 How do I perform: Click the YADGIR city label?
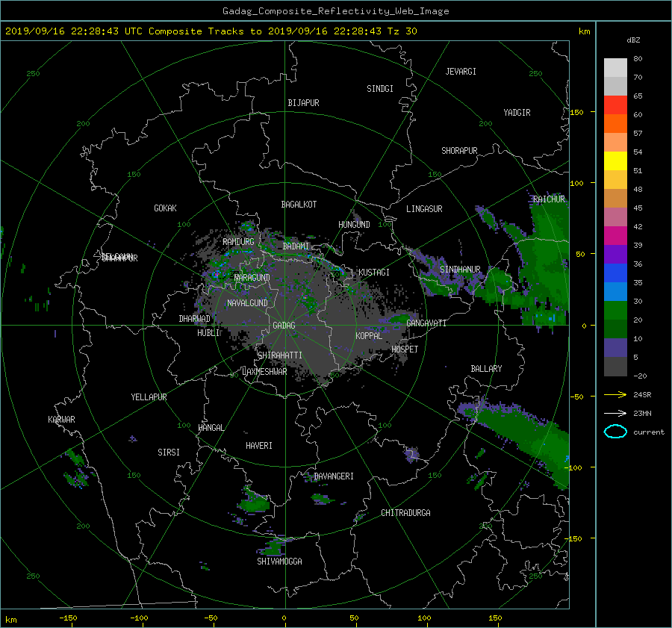click(517, 113)
